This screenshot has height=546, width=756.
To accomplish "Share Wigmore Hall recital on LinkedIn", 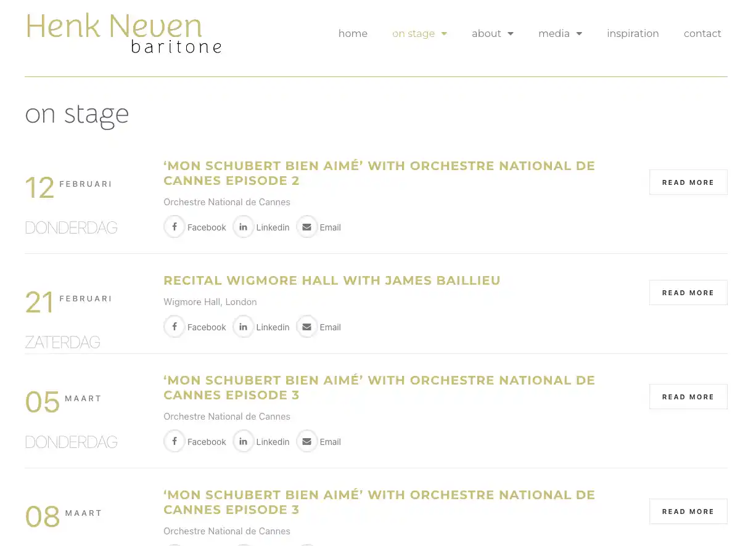I will [243, 327].
